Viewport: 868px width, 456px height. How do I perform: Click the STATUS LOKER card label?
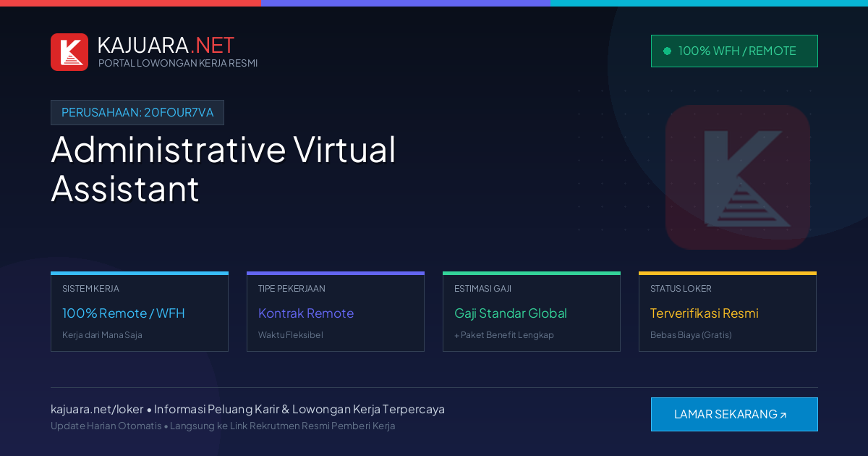click(x=681, y=288)
